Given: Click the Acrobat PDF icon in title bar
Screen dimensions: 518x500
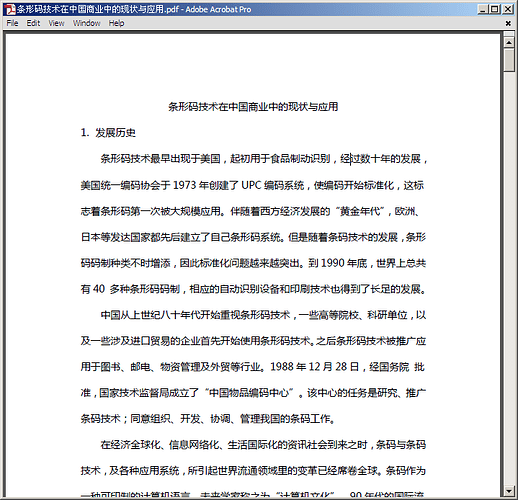Looking at the screenshot, I should [x=11, y=9].
